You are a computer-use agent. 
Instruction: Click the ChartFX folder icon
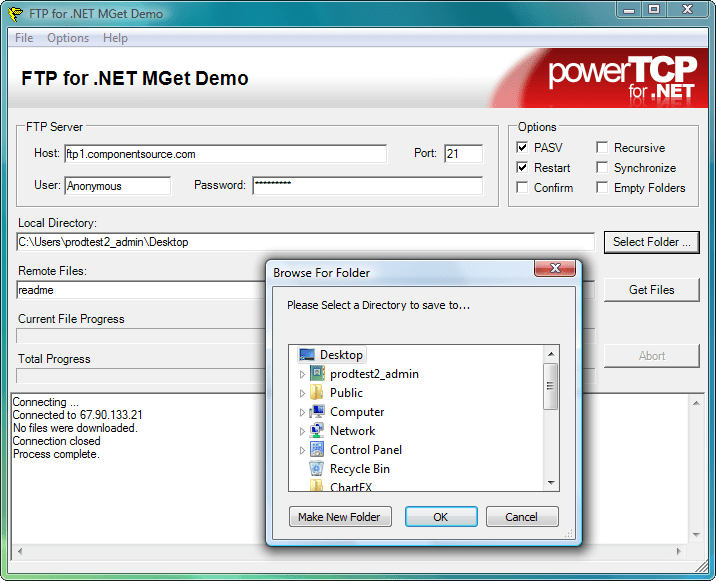coord(316,486)
